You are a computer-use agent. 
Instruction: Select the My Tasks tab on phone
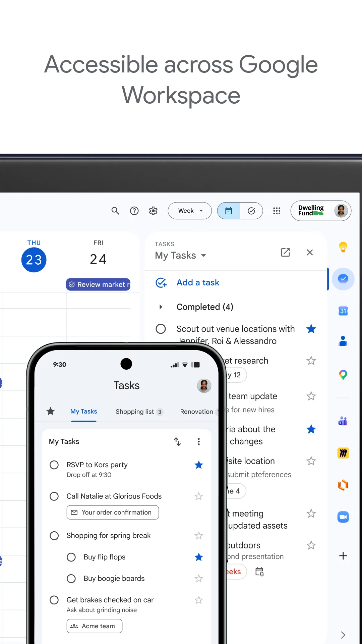pos(83,412)
